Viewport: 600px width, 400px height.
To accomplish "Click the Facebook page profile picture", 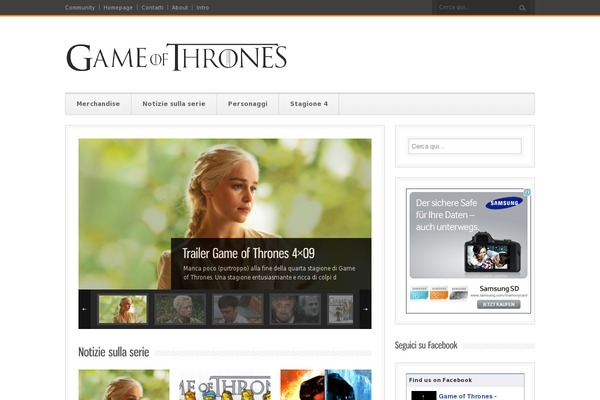I will click(424, 395).
